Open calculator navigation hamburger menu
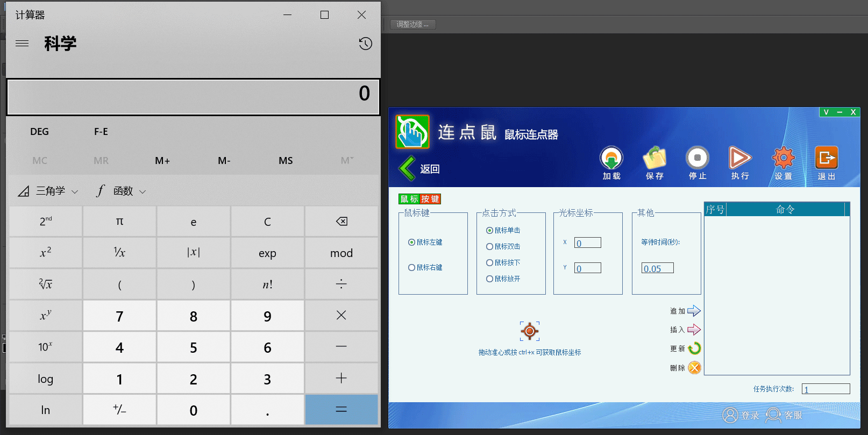The width and height of the screenshot is (868, 435). click(22, 44)
